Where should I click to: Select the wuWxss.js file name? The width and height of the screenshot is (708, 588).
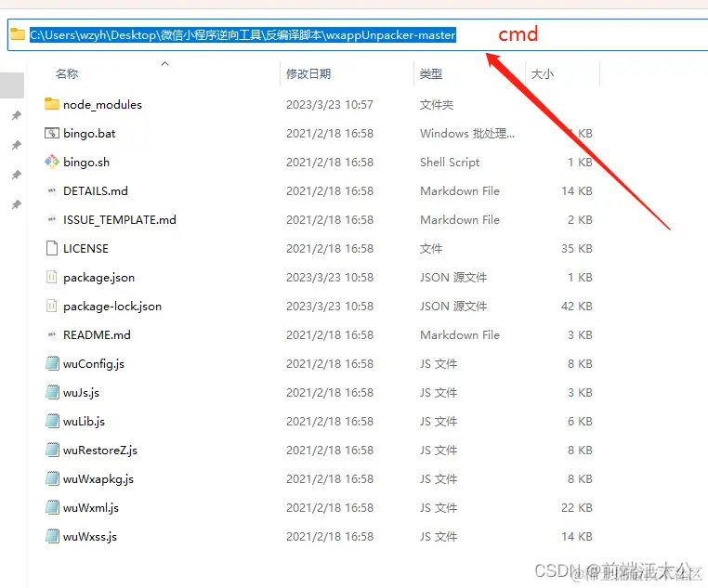pyautogui.click(x=90, y=537)
